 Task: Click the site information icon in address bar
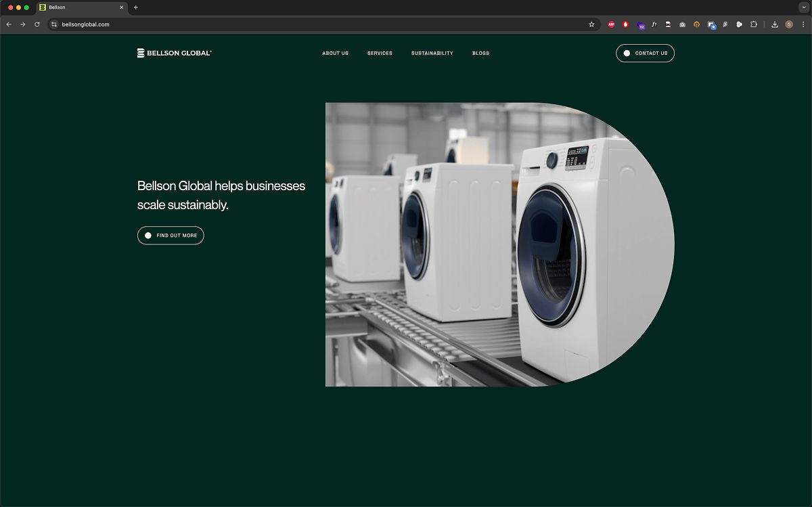click(54, 24)
